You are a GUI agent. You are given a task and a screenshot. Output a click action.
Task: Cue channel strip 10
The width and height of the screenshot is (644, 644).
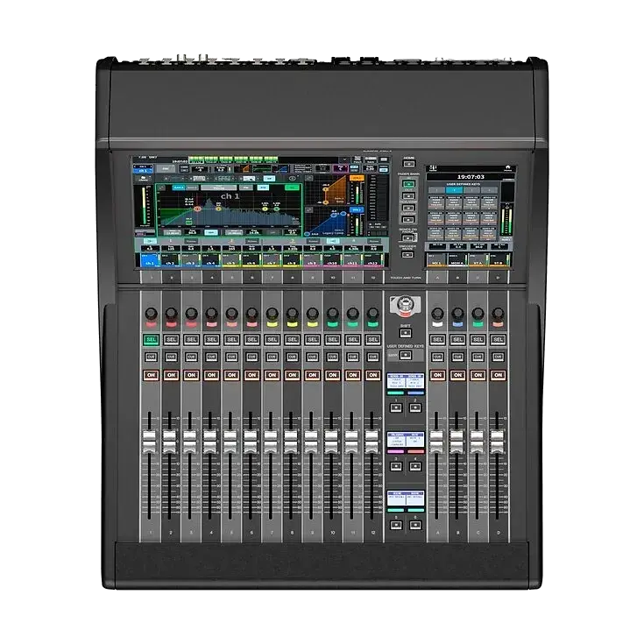(x=333, y=357)
